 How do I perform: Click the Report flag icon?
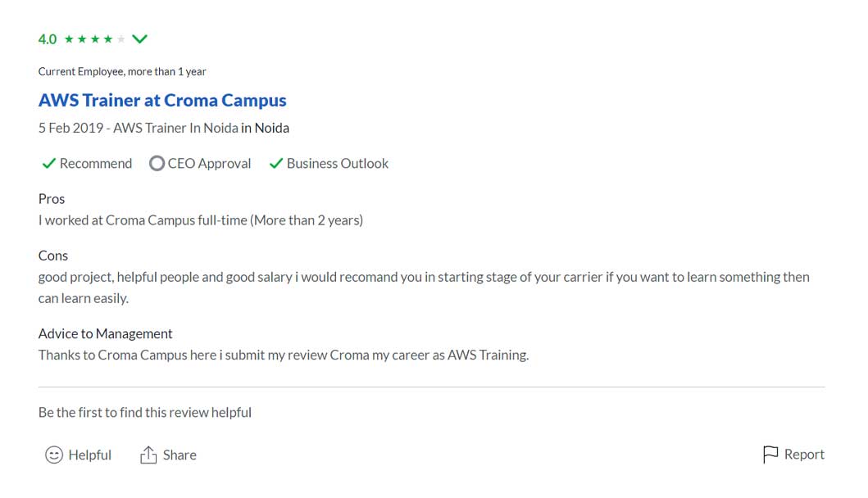[x=770, y=455]
